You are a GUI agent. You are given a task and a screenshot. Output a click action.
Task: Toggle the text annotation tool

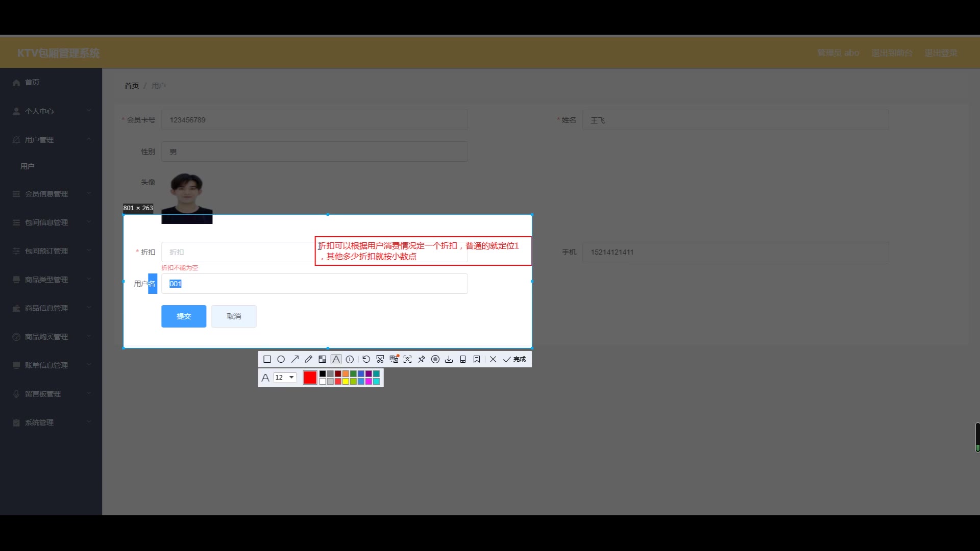[336, 359]
